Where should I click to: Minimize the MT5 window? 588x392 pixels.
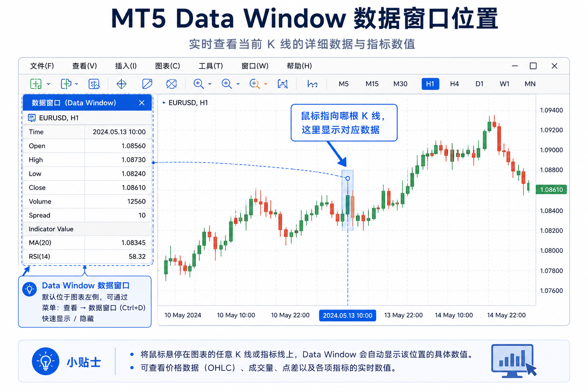515,66
